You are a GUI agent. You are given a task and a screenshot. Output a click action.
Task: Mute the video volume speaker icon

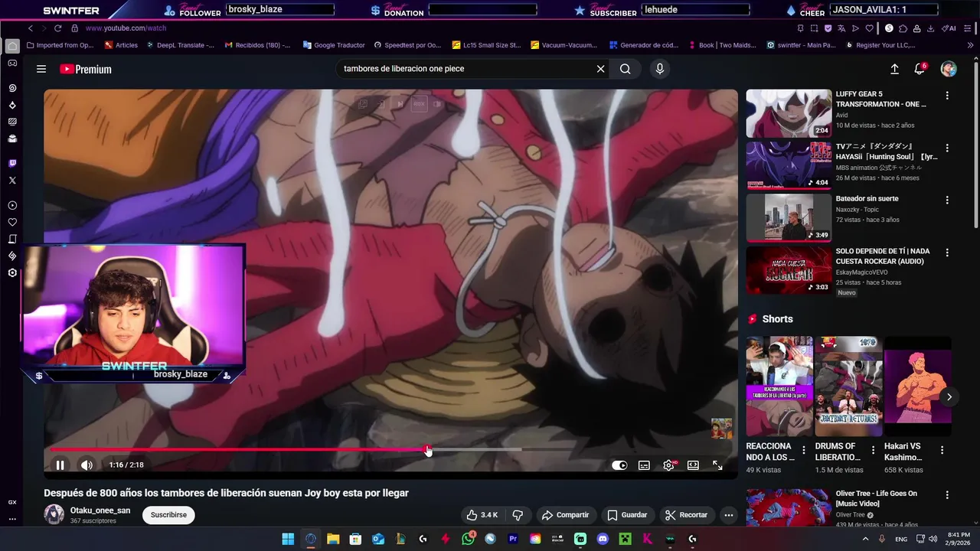coord(87,465)
